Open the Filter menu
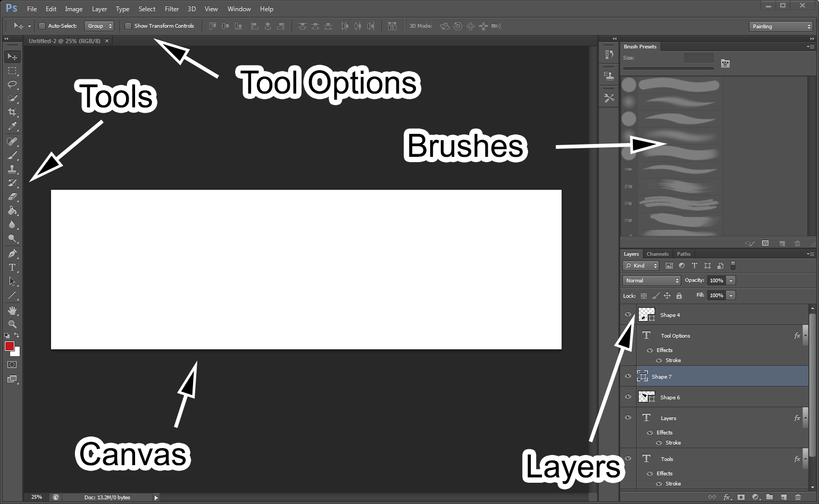 coord(172,9)
